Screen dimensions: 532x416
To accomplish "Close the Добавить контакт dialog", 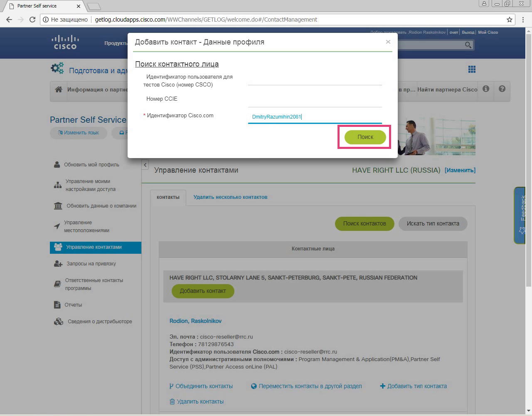I will pos(388,42).
